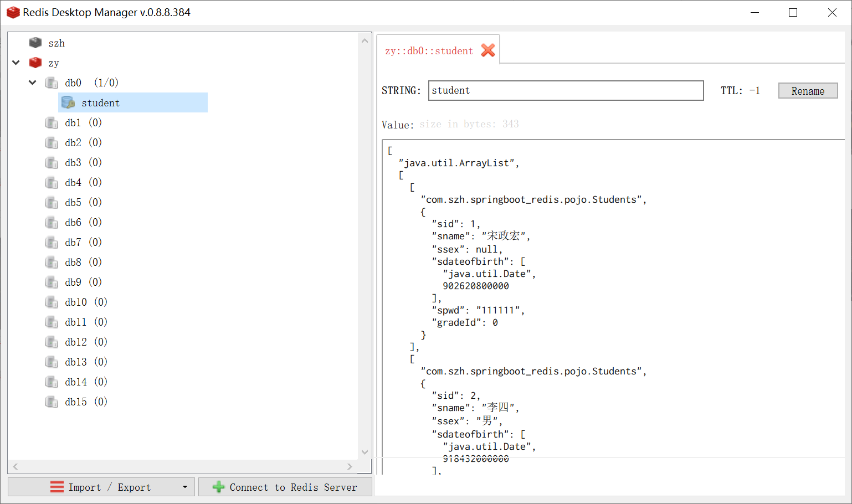
Task: Click the "sid": 2 line
Action: (456, 395)
